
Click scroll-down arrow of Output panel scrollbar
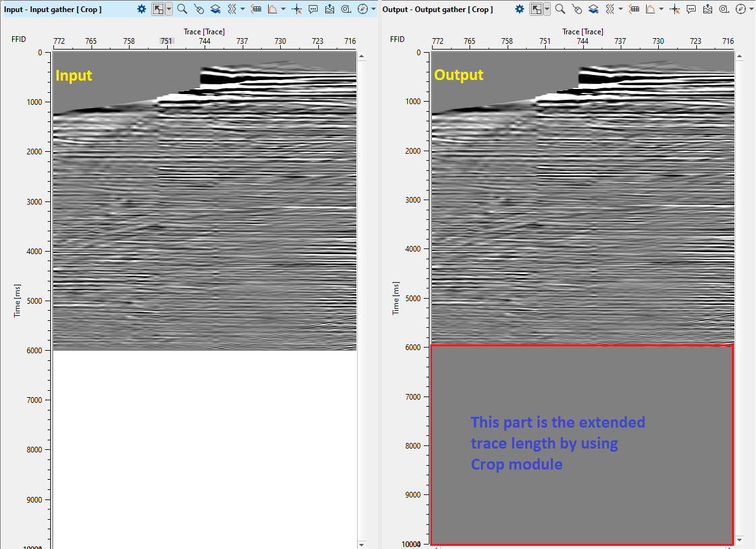tap(739, 540)
